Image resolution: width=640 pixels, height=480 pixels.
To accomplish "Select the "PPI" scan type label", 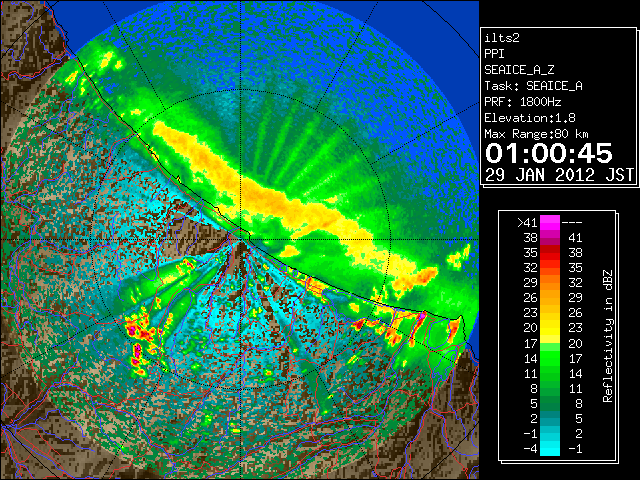I will pyautogui.click(x=494, y=54).
